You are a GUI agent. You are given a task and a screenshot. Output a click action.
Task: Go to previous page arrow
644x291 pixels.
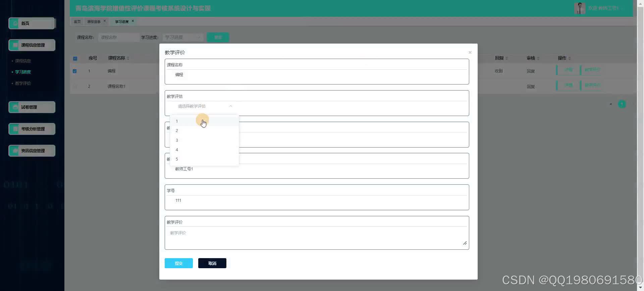[x=611, y=104]
